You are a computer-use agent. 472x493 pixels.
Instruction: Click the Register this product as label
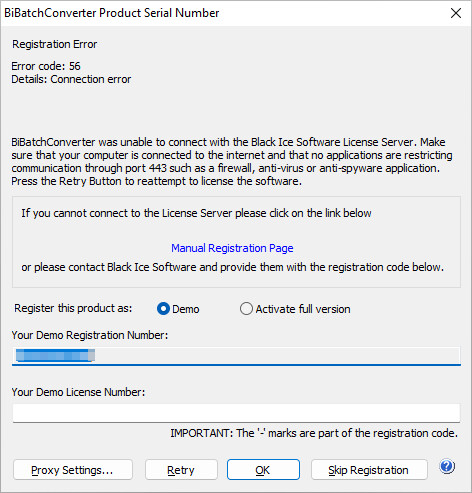73,308
